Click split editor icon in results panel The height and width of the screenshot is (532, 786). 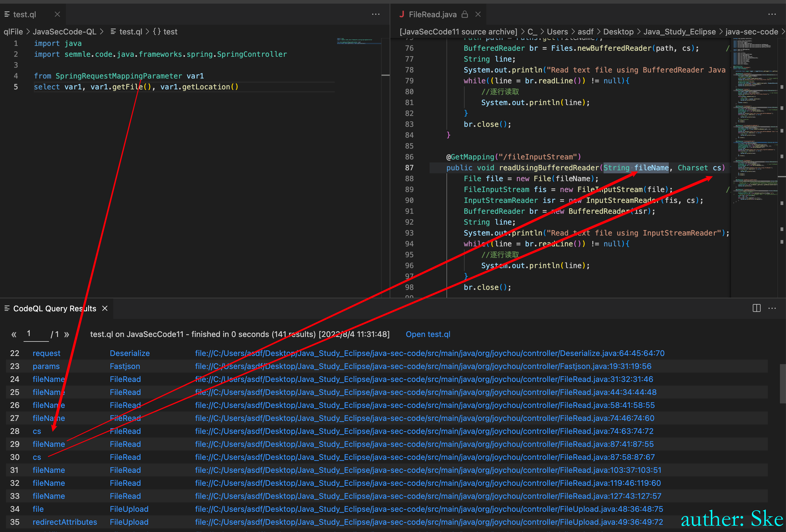tap(757, 308)
